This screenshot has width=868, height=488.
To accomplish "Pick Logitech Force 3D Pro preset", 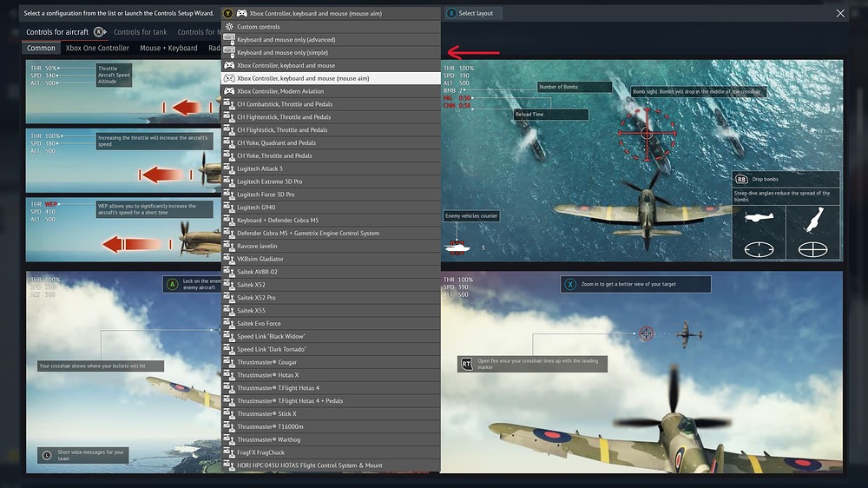I will [331, 195].
